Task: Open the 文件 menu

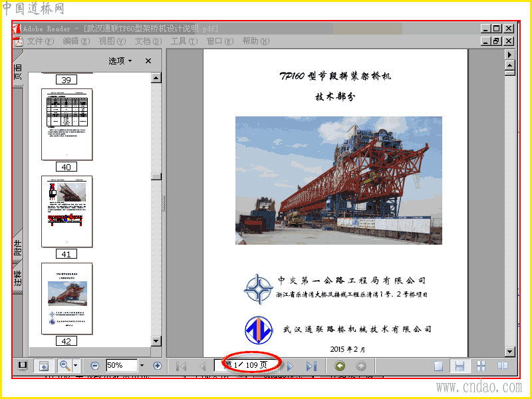Action: point(40,41)
